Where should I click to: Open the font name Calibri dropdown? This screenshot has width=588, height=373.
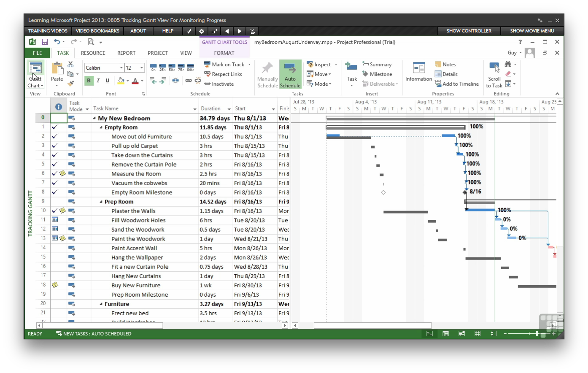(x=121, y=68)
